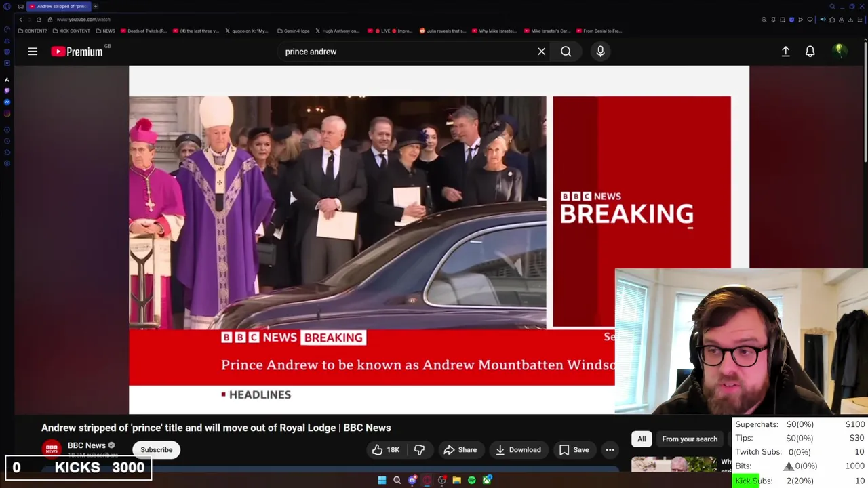Open Spotify from the taskbar
Image resolution: width=868 pixels, height=488 pixels.
pos(471,481)
